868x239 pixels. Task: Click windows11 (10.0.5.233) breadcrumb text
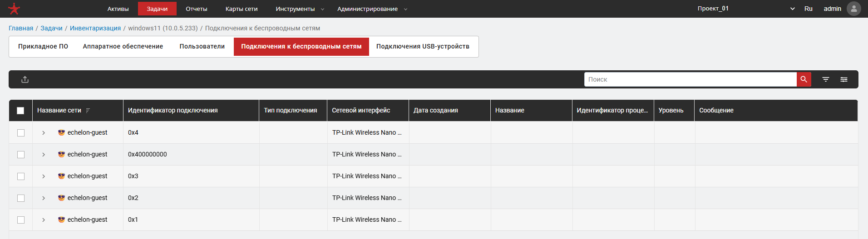163,28
